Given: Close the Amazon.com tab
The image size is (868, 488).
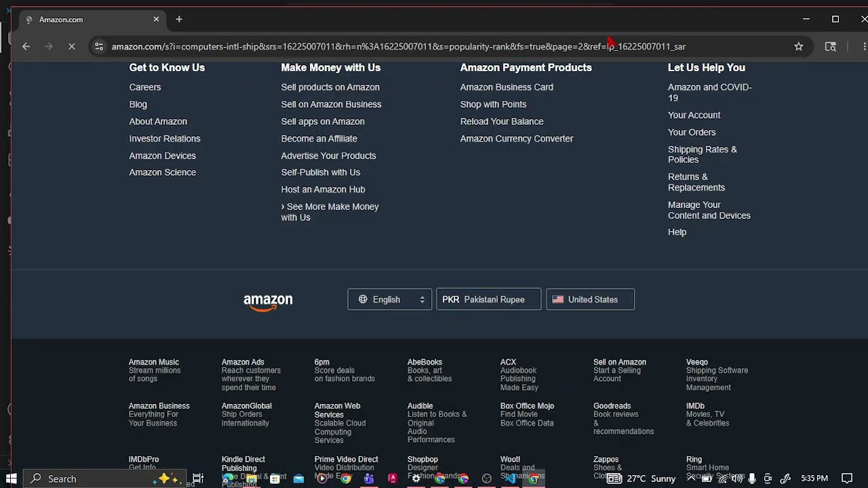Looking at the screenshot, I should (x=156, y=19).
